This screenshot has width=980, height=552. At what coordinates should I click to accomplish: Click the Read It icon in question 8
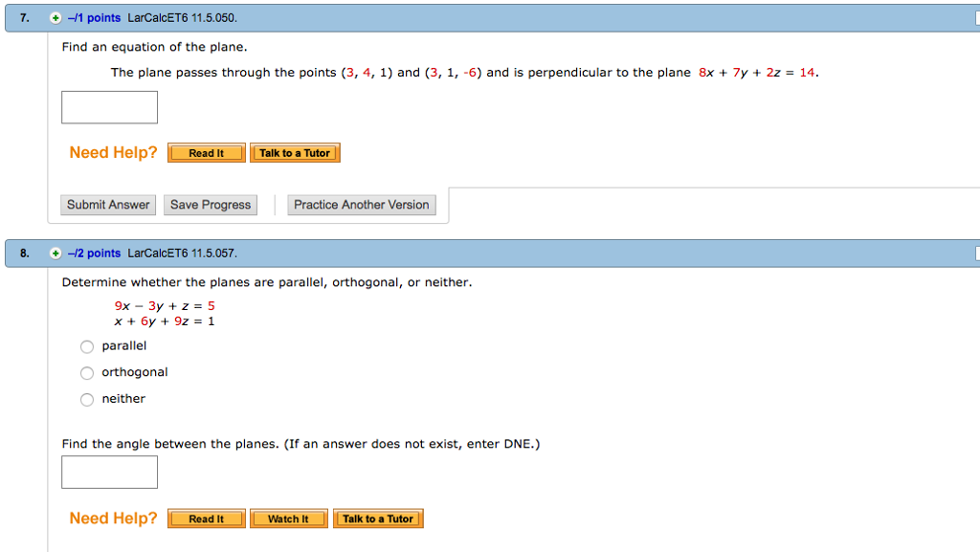pyautogui.click(x=206, y=518)
